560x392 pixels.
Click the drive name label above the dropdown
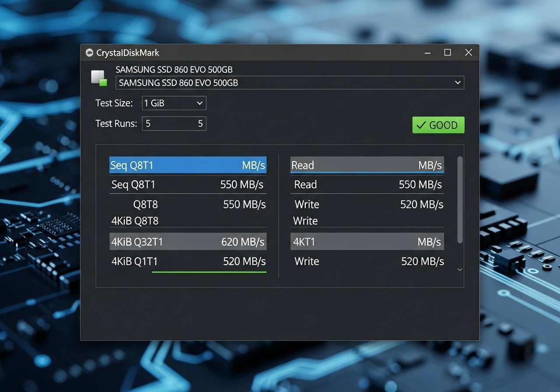pyautogui.click(x=174, y=70)
